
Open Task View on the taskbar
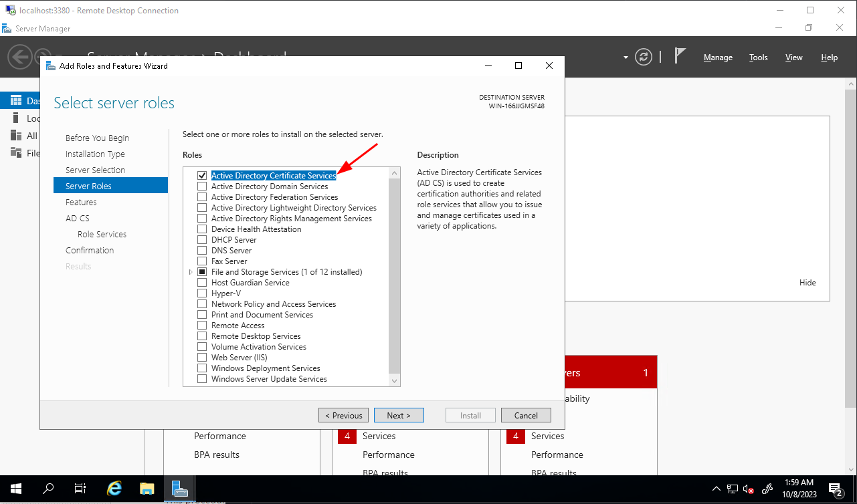click(81, 489)
